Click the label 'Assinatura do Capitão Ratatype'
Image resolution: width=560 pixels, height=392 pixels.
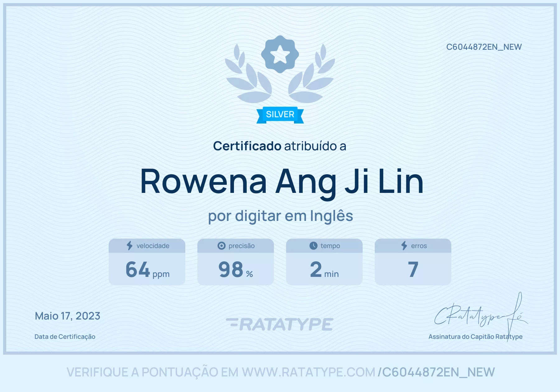pos(475,337)
